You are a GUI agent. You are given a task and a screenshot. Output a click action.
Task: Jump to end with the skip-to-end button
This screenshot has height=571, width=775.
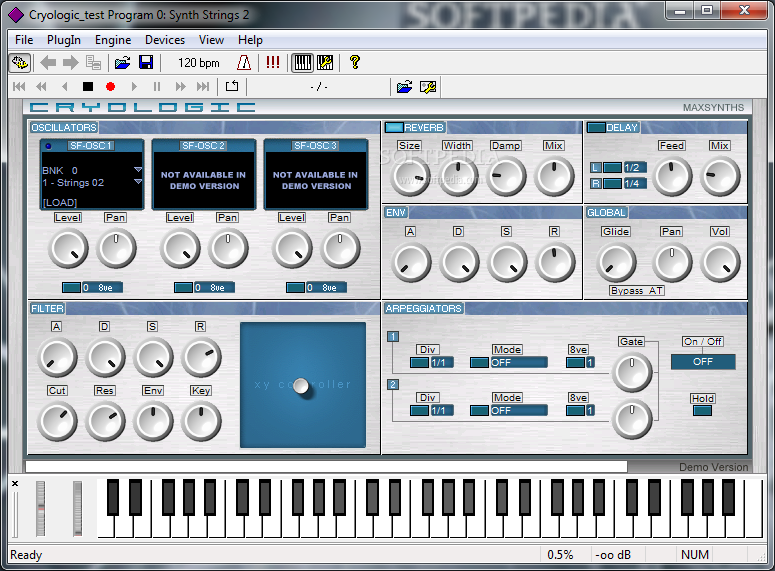pos(203,87)
